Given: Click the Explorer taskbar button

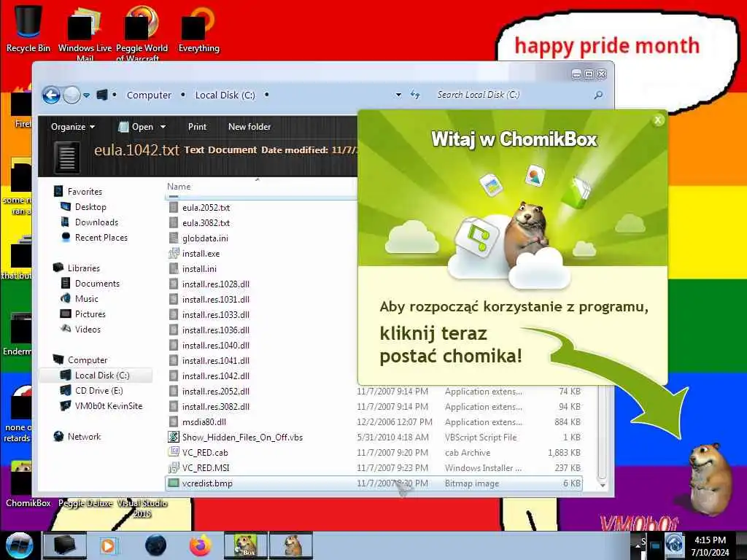Looking at the screenshot, I should click(x=65, y=545).
